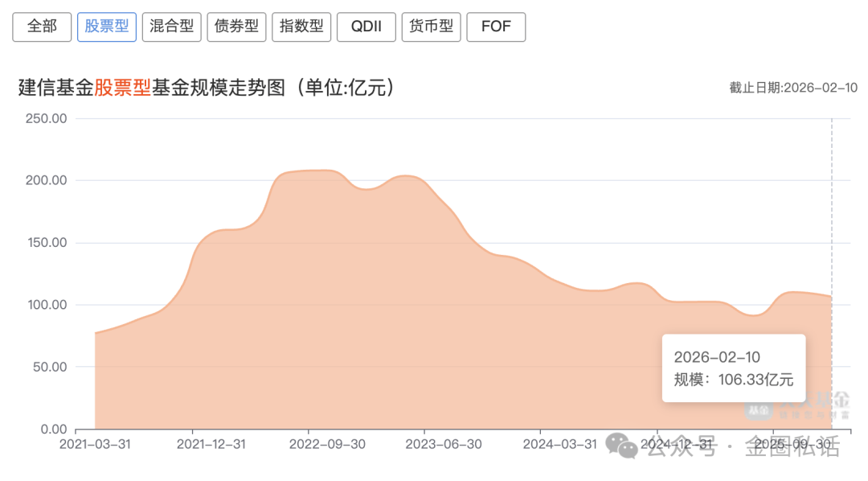Click the 2023-06-30 x-axis label
Viewport: 868px width, 481px height.
click(x=443, y=445)
